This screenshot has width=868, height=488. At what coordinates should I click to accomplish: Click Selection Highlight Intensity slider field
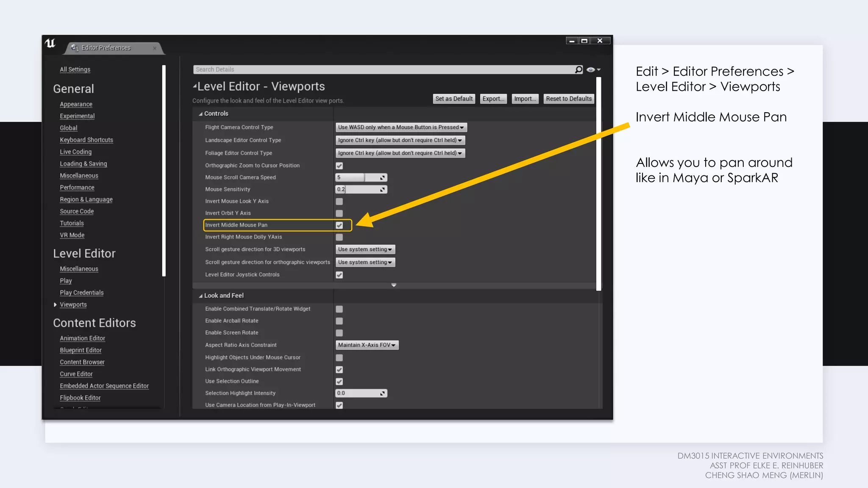pos(361,394)
